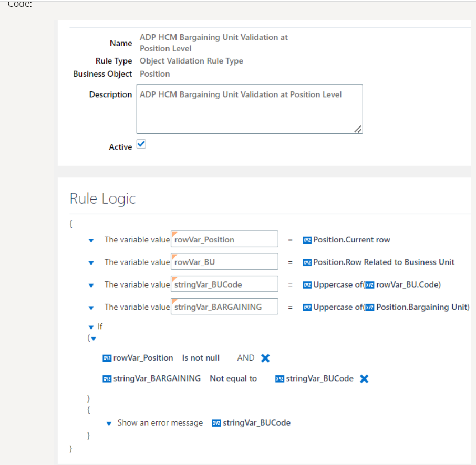Edit the stringVar_BUCode variable name field
476x465 pixels.
(x=224, y=284)
